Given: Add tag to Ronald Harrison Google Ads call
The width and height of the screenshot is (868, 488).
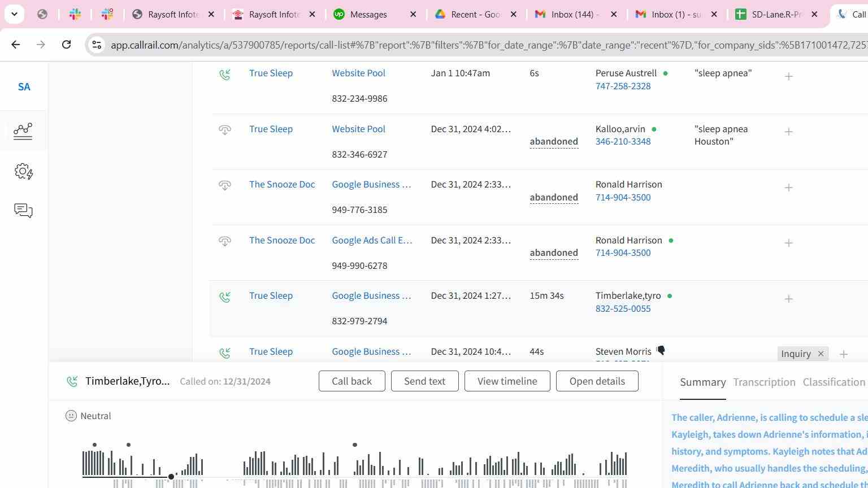Looking at the screenshot, I should 789,243.
